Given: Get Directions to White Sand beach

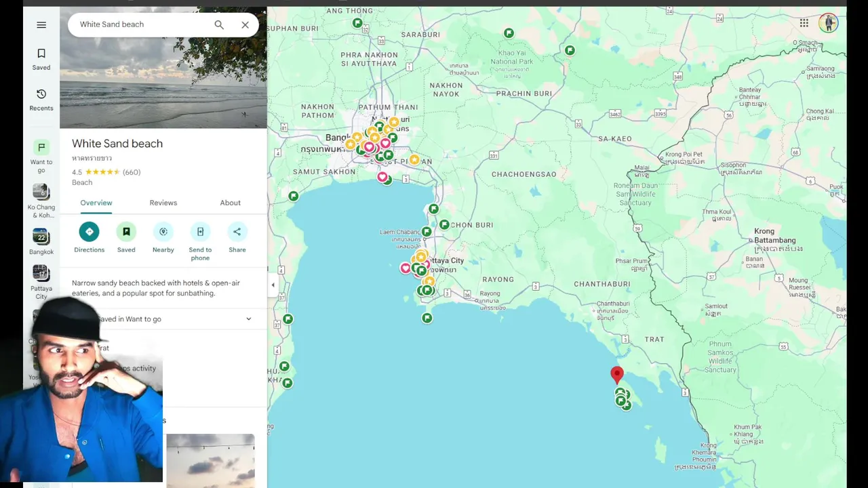Looking at the screenshot, I should coord(89,232).
